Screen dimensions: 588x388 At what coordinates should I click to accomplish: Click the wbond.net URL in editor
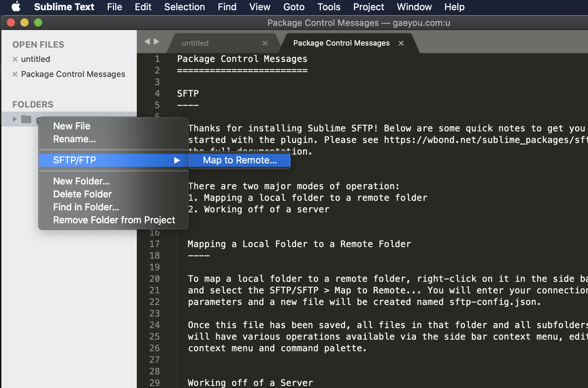coord(486,140)
